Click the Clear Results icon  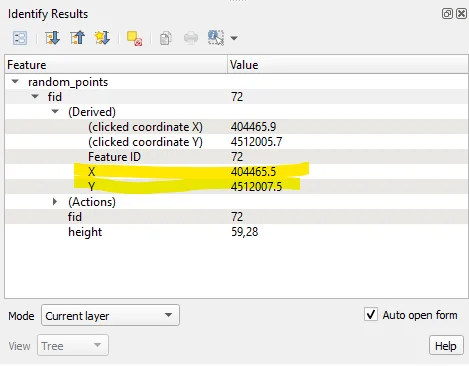tap(134, 38)
